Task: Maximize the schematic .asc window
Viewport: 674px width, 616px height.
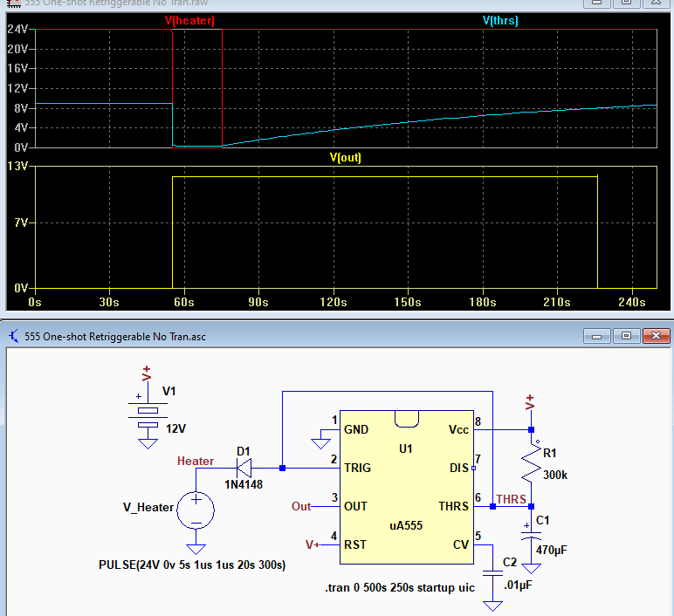Action: pos(626,336)
